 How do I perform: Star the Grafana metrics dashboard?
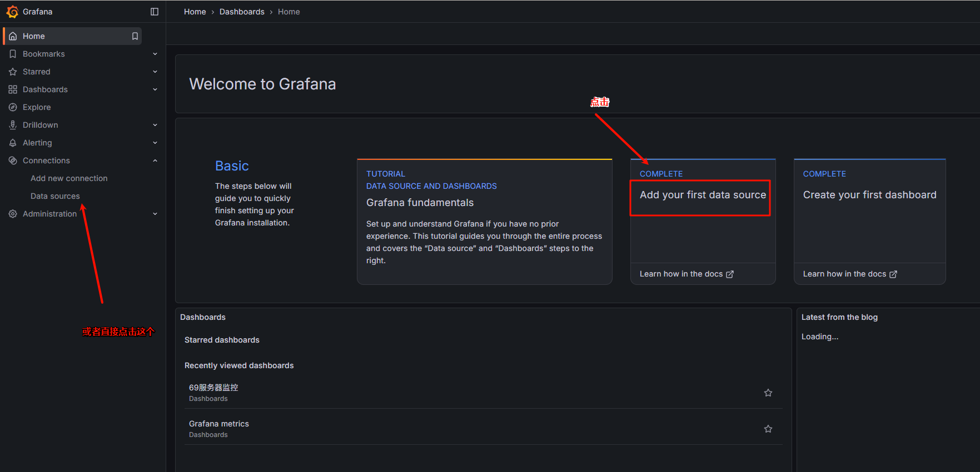coord(768,429)
